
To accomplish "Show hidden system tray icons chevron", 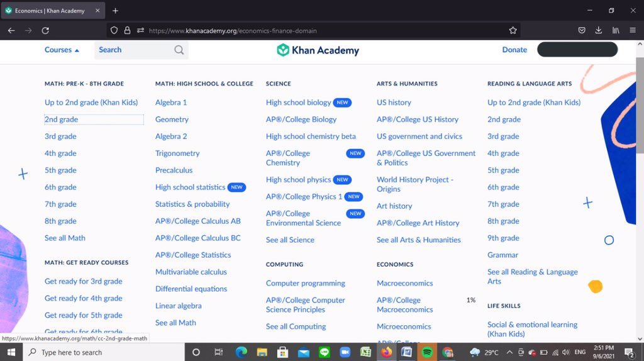I will (509, 352).
